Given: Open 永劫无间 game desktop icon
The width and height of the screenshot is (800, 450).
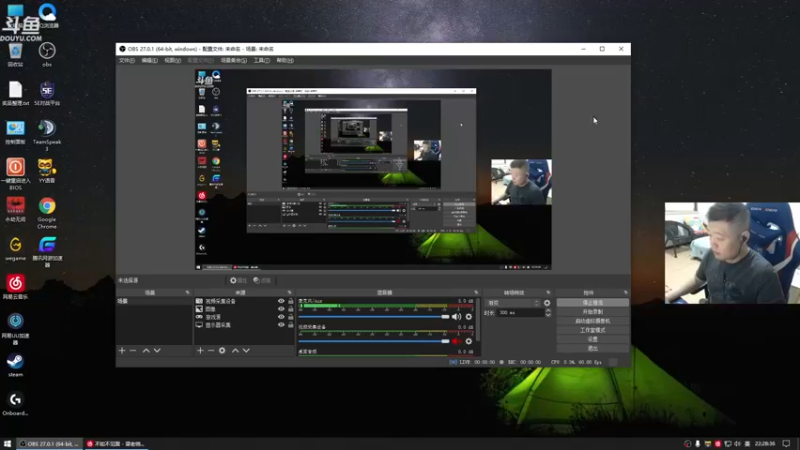Looking at the screenshot, I should pyautogui.click(x=15, y=210).
